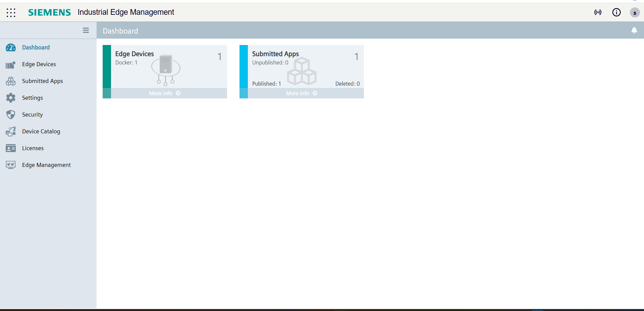Open the Licenses card icon
Image resolution: width=644 pixels, height=311 pixels.
[x=10, y=148]
